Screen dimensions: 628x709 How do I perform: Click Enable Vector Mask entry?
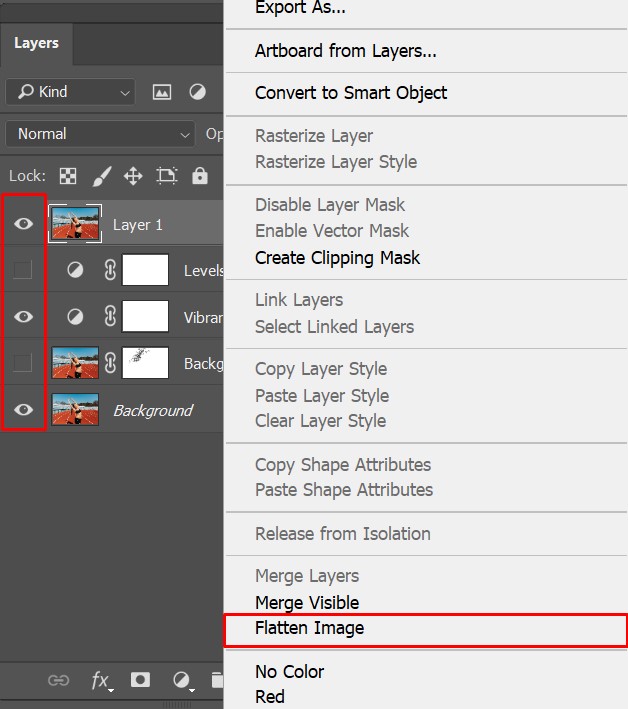coord(332,231)
